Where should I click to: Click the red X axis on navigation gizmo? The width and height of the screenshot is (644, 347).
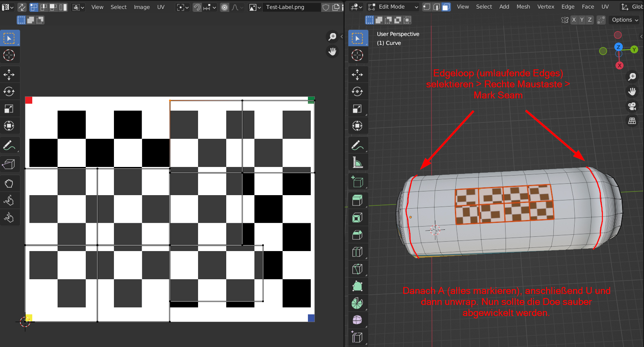click(619, 65)
